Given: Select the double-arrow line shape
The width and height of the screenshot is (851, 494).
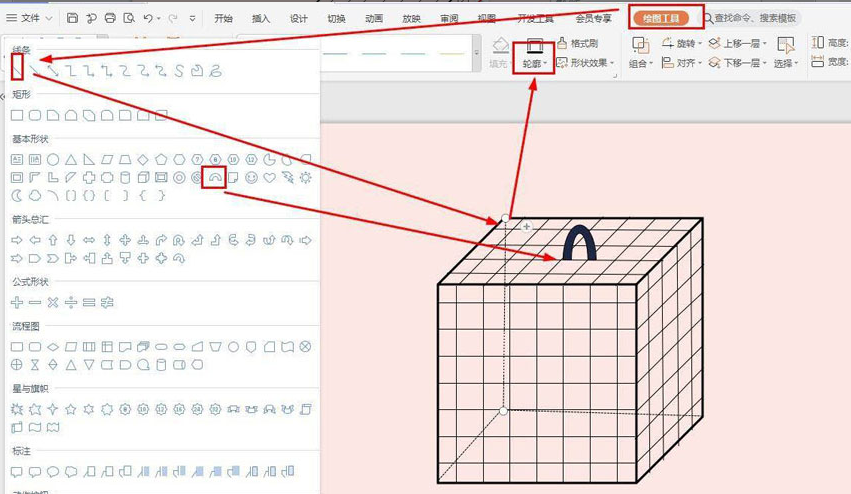Looking at the screenshot, I should (x=53, y=71).
